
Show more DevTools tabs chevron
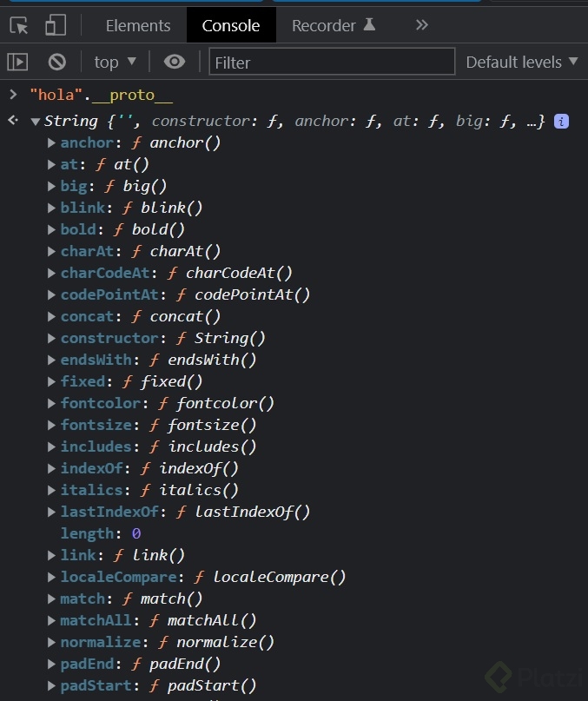422,25
